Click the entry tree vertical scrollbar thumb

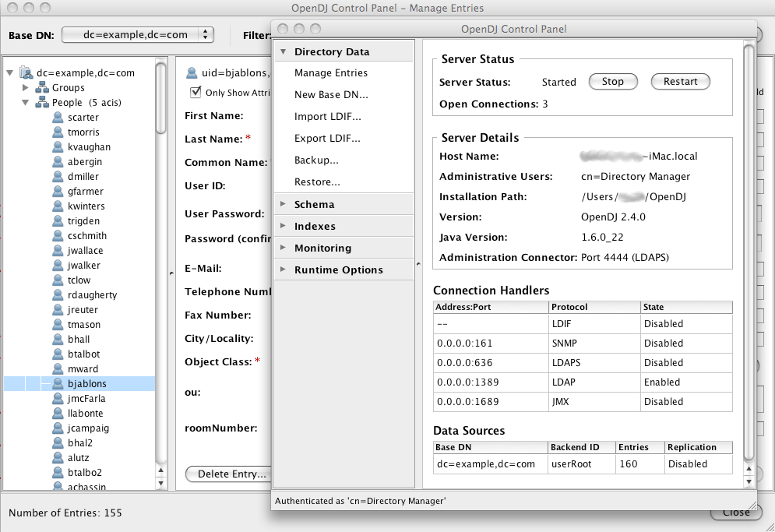pyautogui.click(x=160, y=97)
